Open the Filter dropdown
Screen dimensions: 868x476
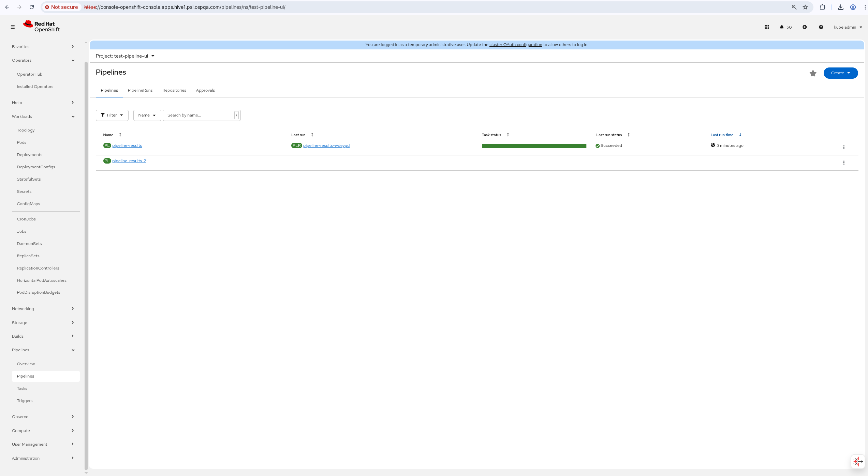coord(112,115)
